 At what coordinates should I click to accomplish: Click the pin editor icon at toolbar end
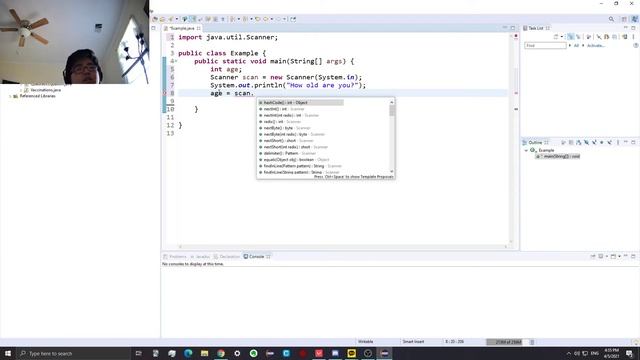[x=293, y=19]
